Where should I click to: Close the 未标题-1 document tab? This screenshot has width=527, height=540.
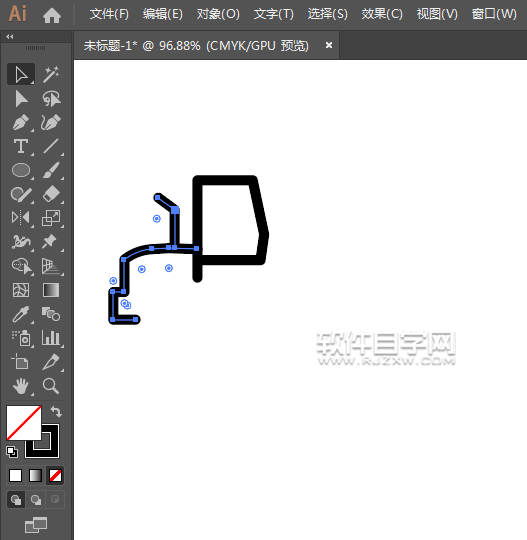[329, 45]
